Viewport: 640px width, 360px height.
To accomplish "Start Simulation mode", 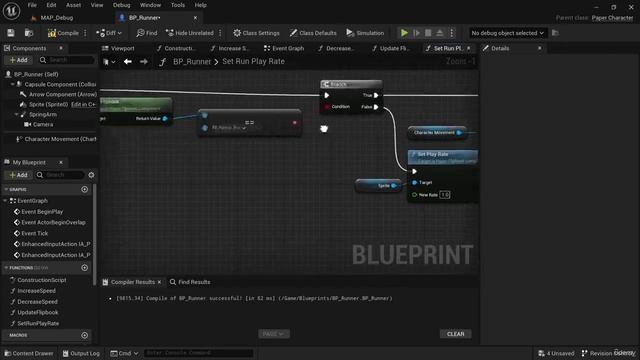I will (x=365, y=33).
